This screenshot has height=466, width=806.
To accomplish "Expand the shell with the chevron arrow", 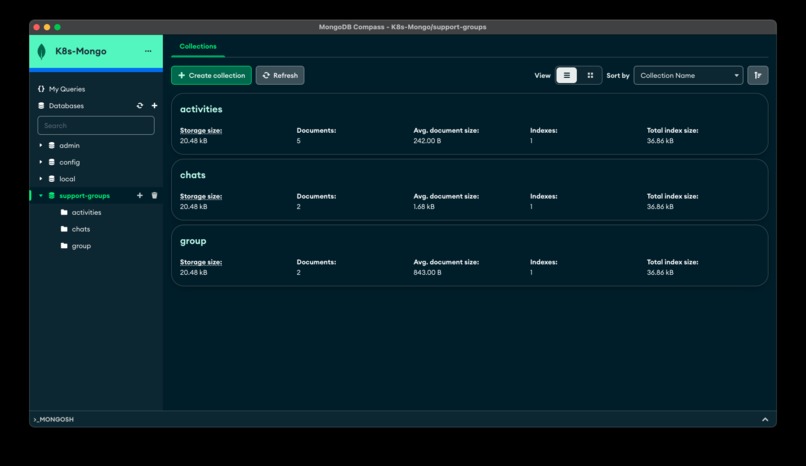I will (765, 419).
